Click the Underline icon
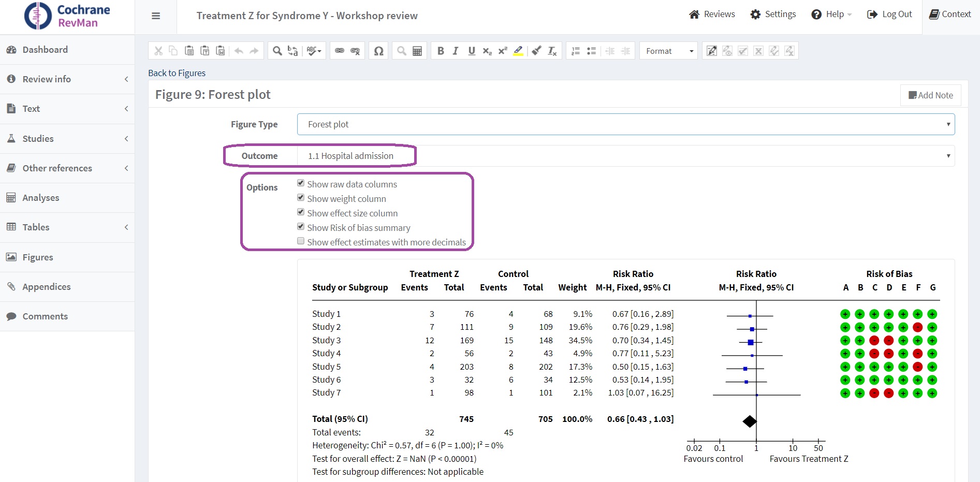 [472, 51]
